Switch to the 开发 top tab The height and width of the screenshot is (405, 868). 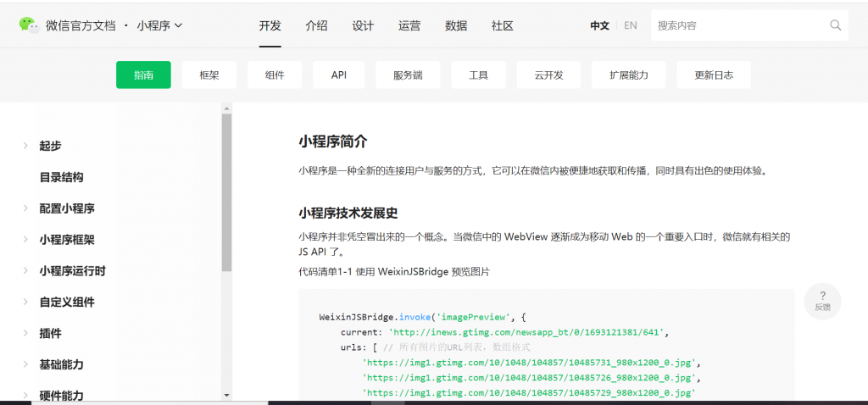270,25
